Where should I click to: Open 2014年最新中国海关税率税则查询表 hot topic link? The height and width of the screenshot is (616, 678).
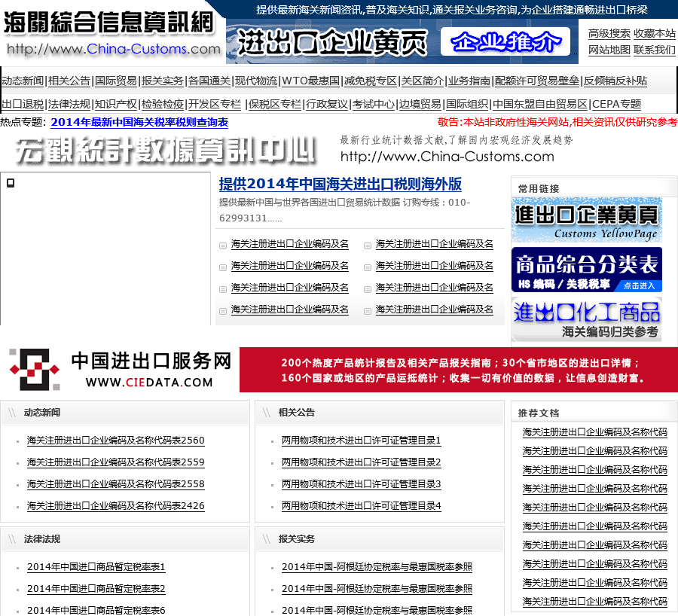139,122
